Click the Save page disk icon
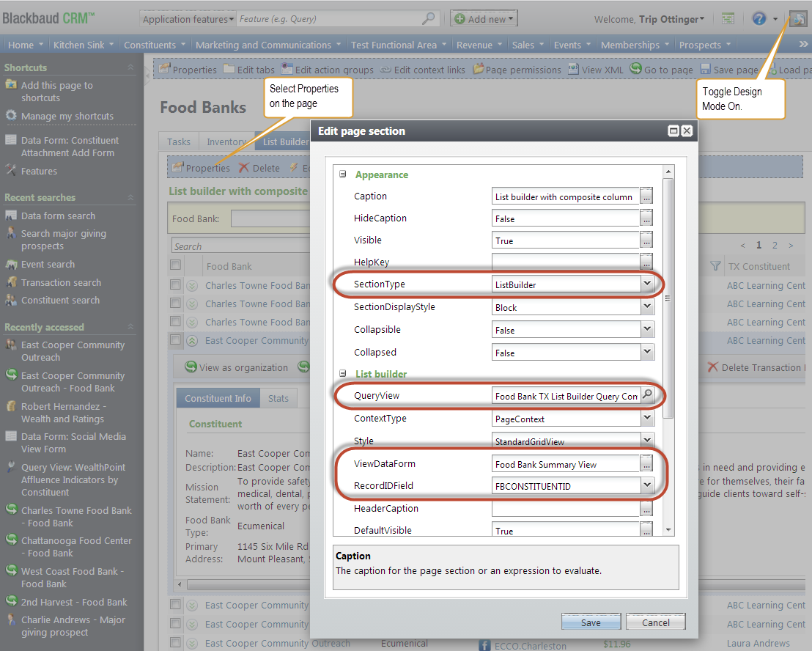 click(x=705, y=69)
